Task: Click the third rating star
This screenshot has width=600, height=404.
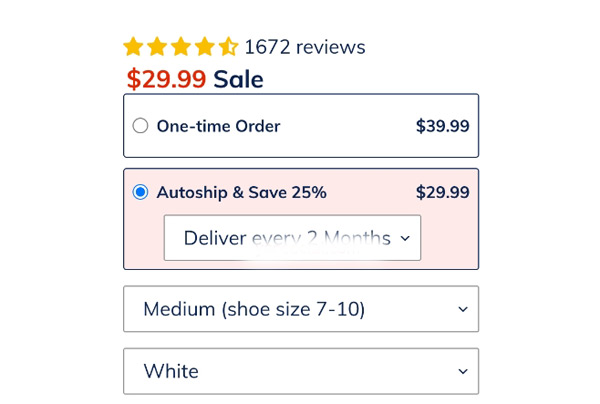Action: [181, 47]
